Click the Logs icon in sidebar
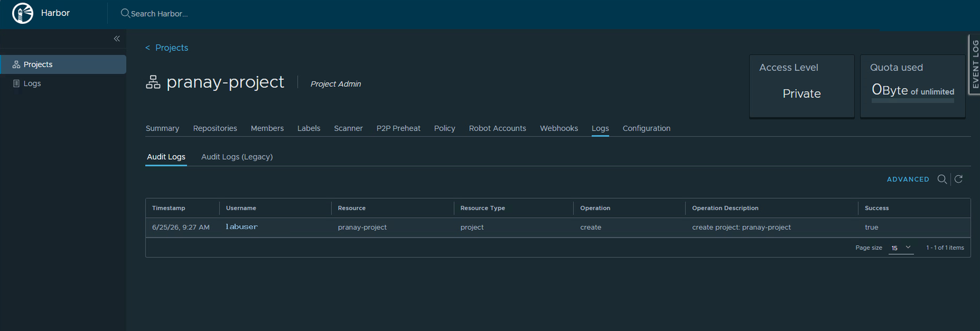Screen dimensions: 980x331 point(17,83)
